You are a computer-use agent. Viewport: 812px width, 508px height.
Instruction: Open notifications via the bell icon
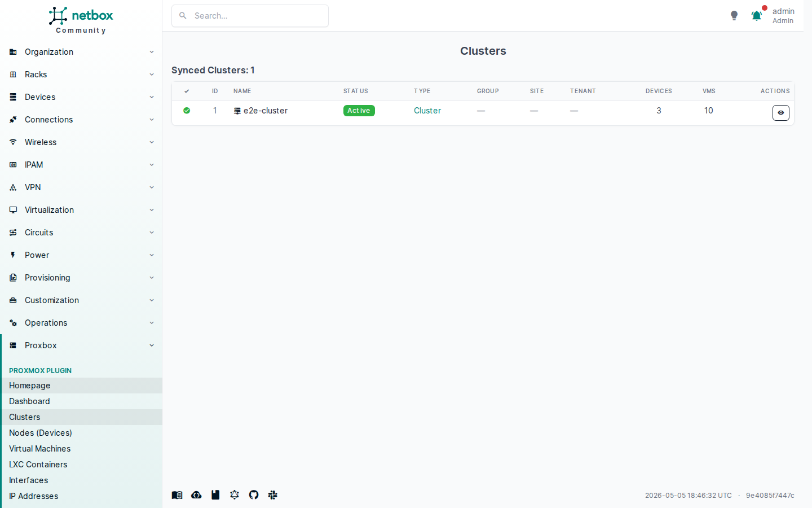coord(757,16)
